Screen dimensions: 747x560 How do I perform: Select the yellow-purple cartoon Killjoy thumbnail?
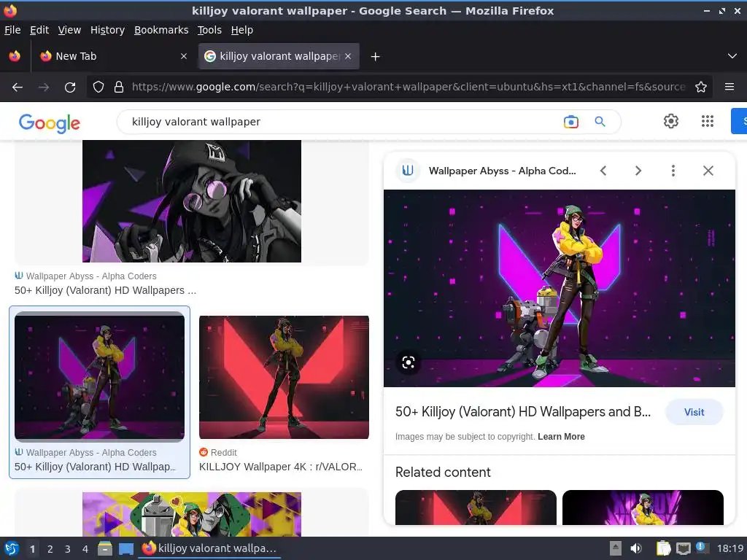[x=192, y=514]
